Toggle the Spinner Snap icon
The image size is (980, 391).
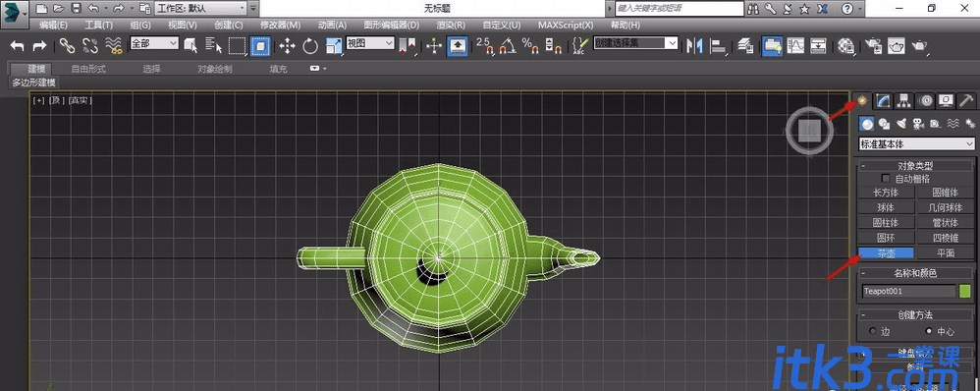553,45
